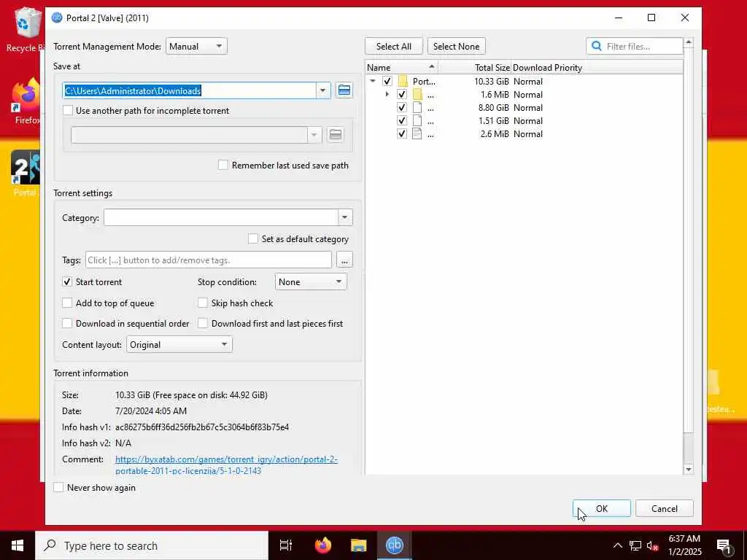747x560 pixels.
Task: Select the Portal 2 desktop shortcut
Action: click(x=26, y=174)
